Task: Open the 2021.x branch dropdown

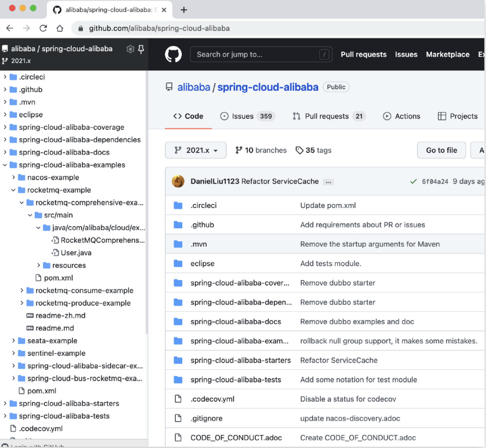Action: point(196,150)
